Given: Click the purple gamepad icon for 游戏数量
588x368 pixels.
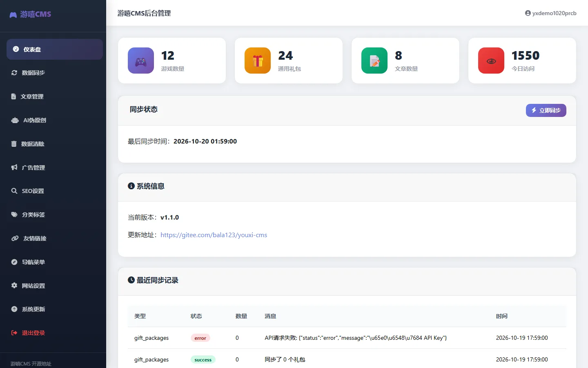Looking at the screenshot, I should [141, 61].
